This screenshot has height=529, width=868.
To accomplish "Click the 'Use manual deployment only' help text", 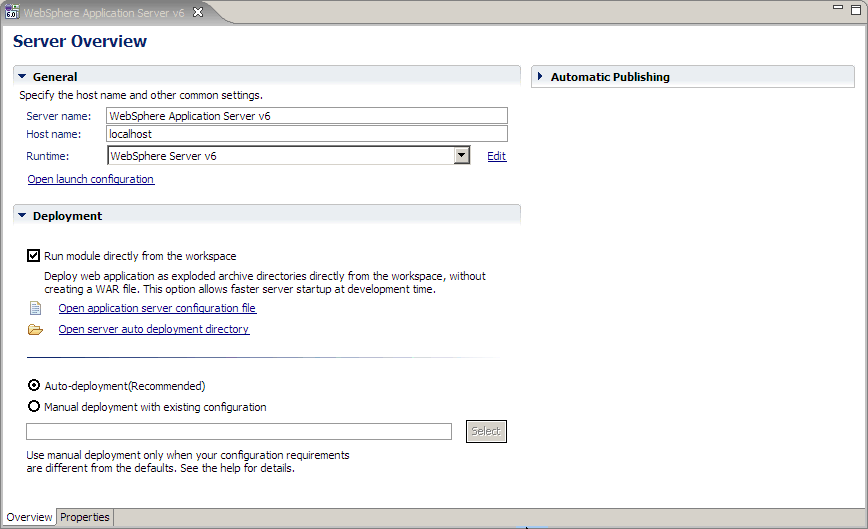I will coord(188,461).
